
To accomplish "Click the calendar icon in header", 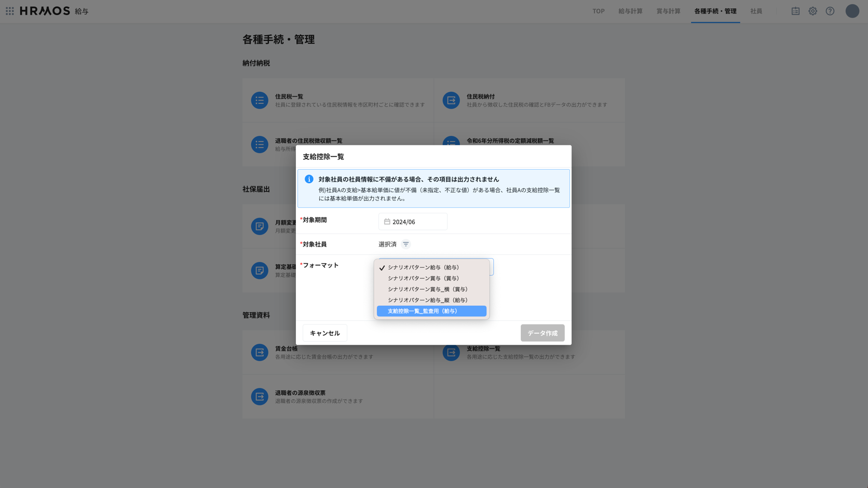I will coord(795,11).
